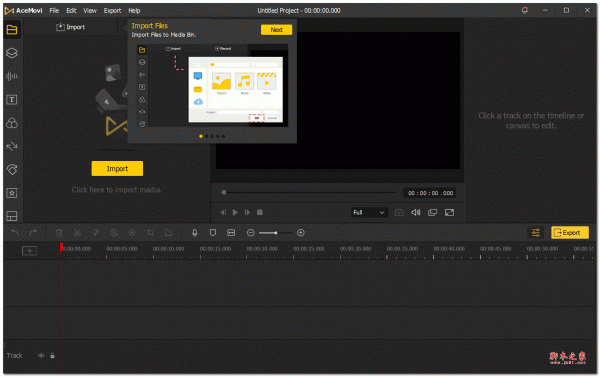The width and height of the screenshot is (600, 377).
Task: Open the Media bin folder tab in sidebar
Action: tap(12, 29)
